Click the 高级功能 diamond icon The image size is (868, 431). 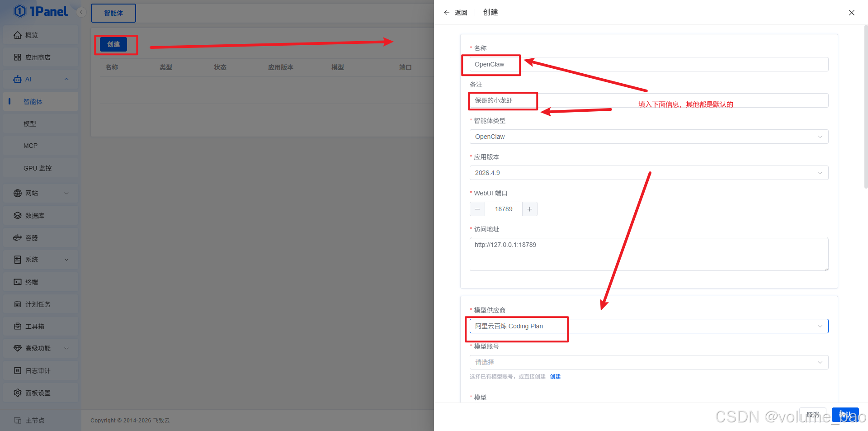point(18,348)
